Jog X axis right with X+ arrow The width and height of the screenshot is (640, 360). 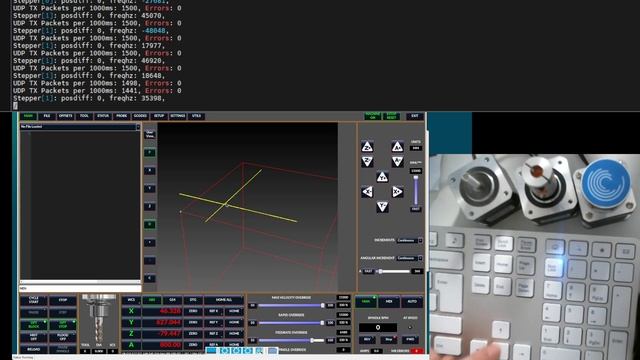pyautogui.click(x=397, y=192)
